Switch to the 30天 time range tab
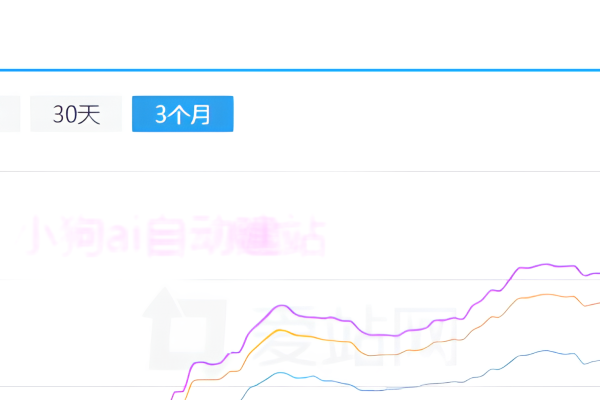 pyautogui.click(x=76, y=114)
